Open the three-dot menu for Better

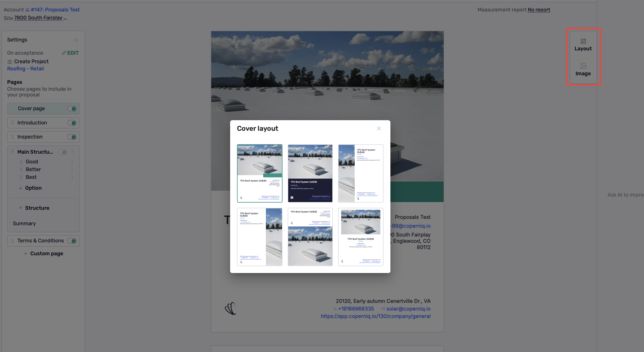(x=72, y=170)
